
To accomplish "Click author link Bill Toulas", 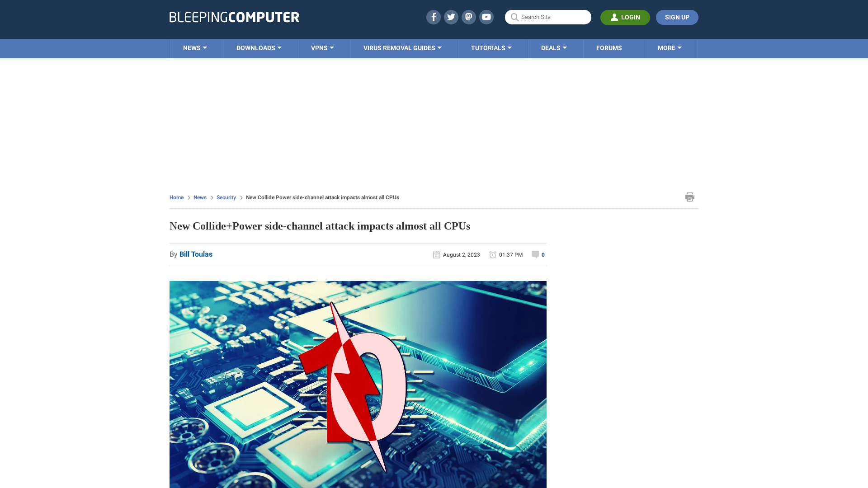I will pos(196,254).
